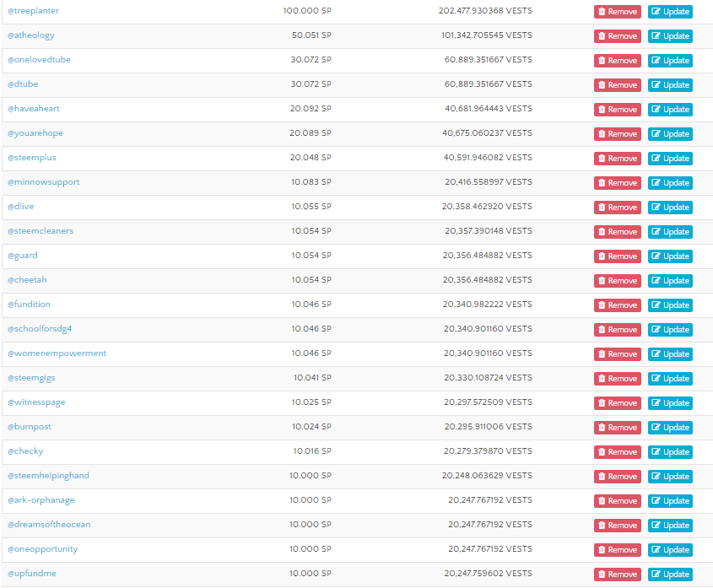Update the @minnowsupport delegation
Viewport: 713px width, 588px height.
click(670, 183)
